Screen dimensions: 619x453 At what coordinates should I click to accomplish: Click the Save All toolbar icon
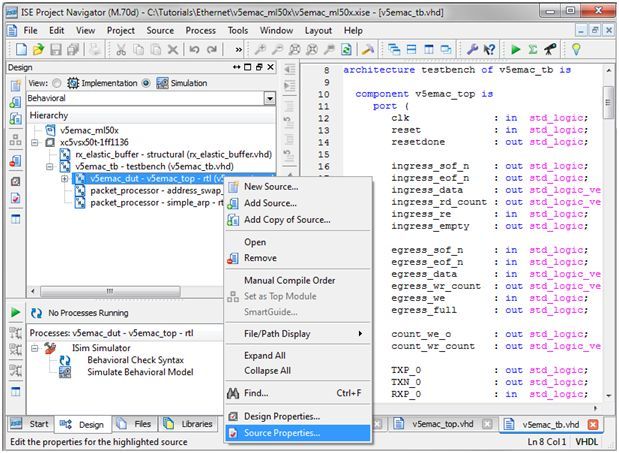click(73, 49)
